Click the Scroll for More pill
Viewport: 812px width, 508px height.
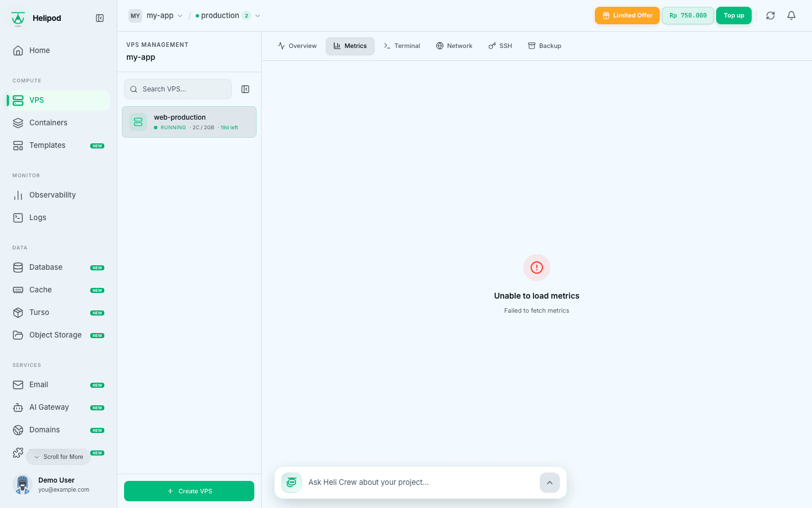point(58,457)
